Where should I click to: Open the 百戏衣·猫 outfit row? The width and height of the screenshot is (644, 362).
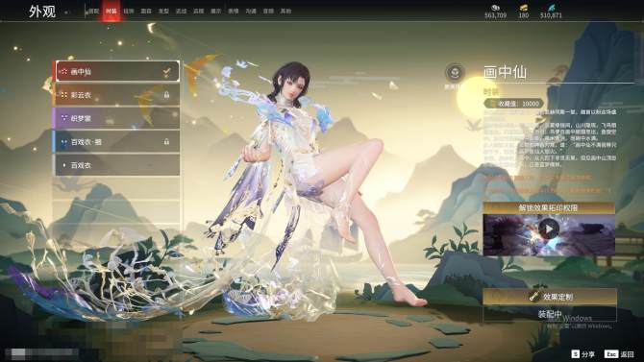click(x=116, y=141)
